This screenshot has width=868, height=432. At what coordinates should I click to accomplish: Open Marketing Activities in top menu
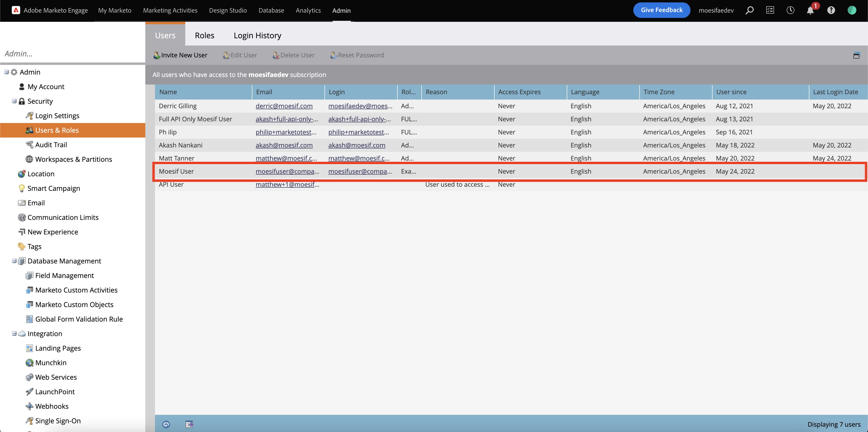click(170, 10)
